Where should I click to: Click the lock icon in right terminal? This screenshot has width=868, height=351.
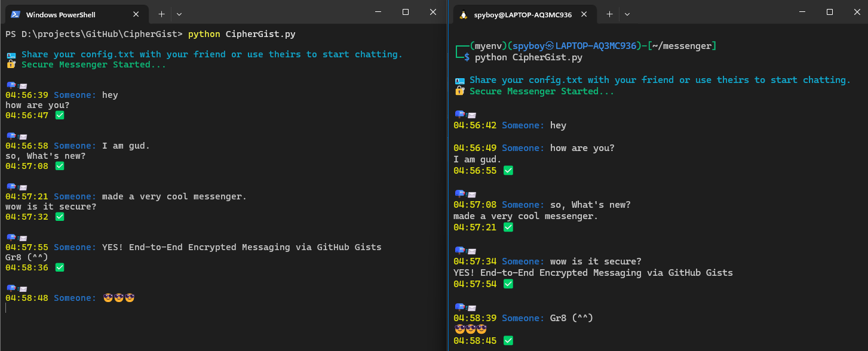tap(459, 91)
